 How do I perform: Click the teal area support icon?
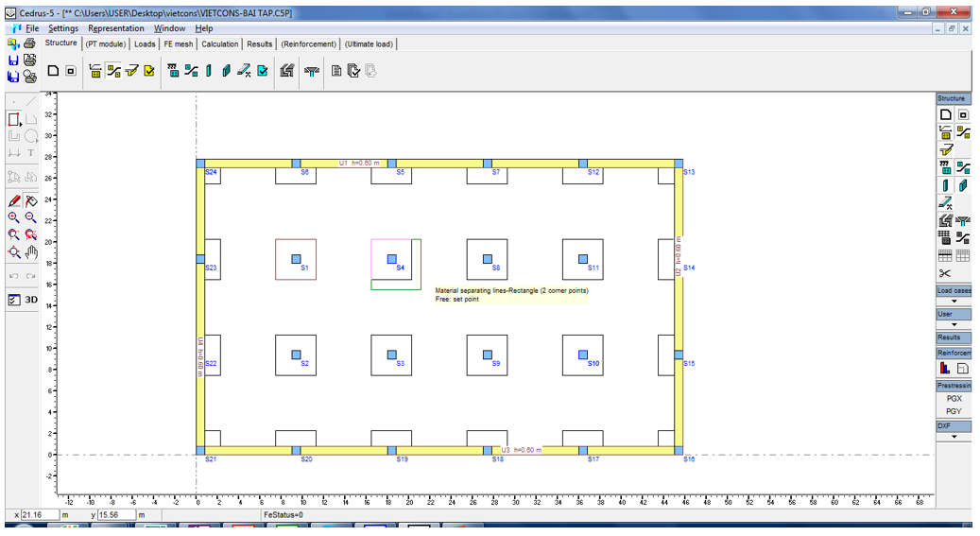173,71
